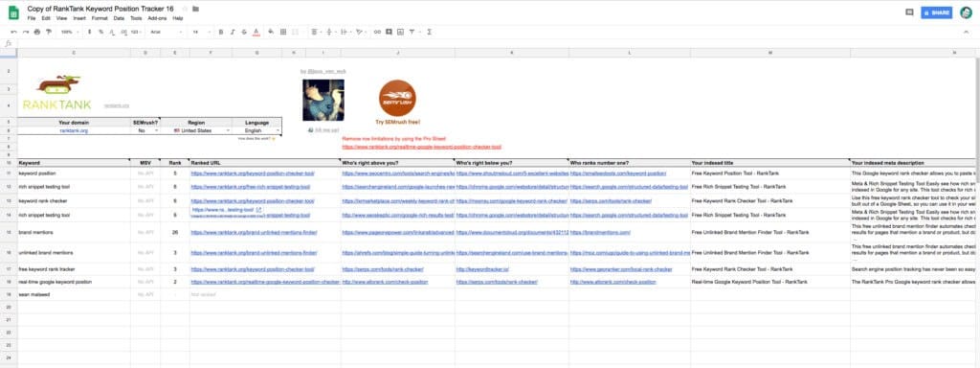This screenshot has width=980, height=368.
Task: Select the 'sean malseed' keyword cell
Action: point(74,294)
